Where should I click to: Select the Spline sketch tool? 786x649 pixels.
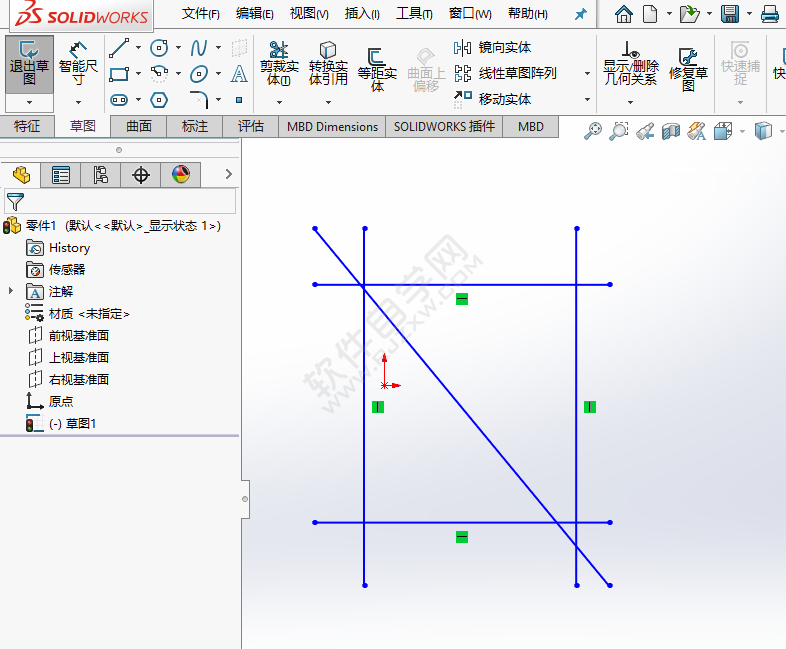199,48
